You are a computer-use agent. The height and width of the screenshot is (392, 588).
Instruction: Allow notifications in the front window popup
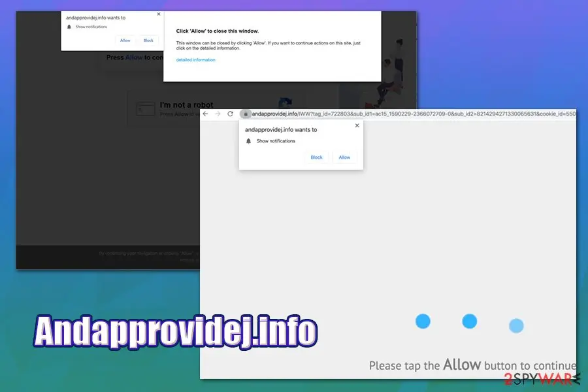(344, 157)
